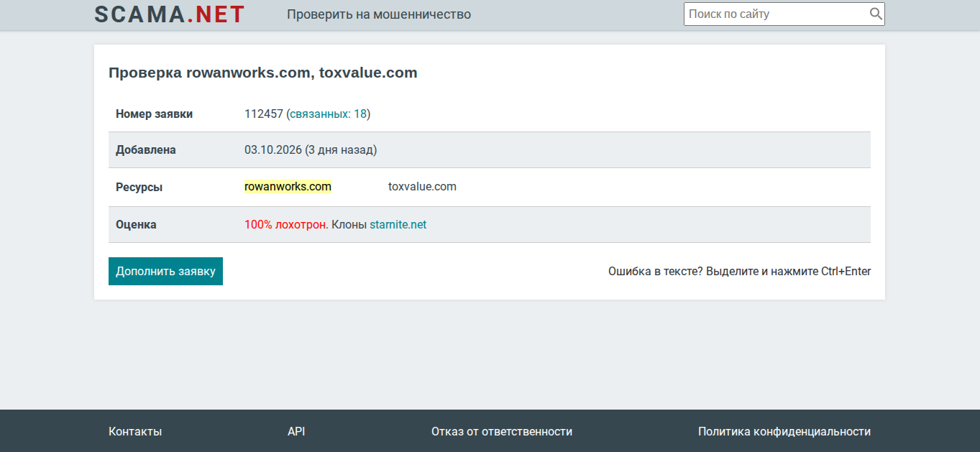The height and width of the screenshot is (452, 980).
Task: Open the 'Политика конфиденциальности' footer link
Action: (784, 431)
